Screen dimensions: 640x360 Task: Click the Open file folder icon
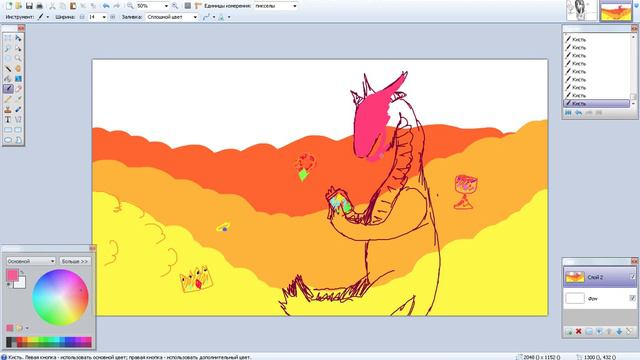18,6
